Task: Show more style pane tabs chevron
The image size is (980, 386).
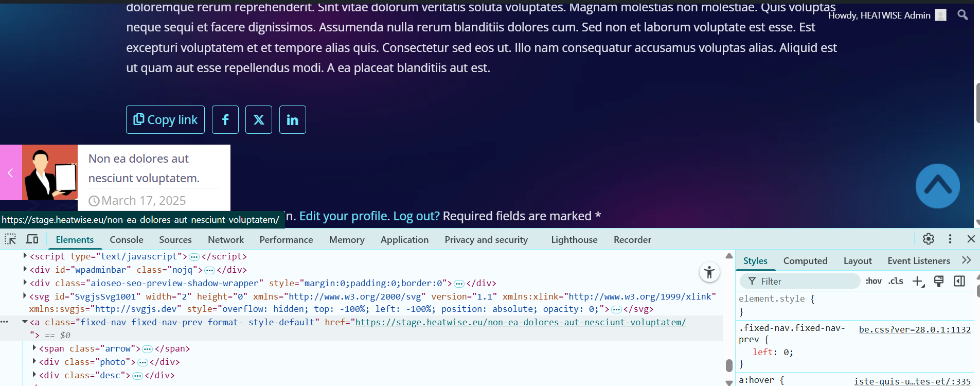Action: pos(966,260)
